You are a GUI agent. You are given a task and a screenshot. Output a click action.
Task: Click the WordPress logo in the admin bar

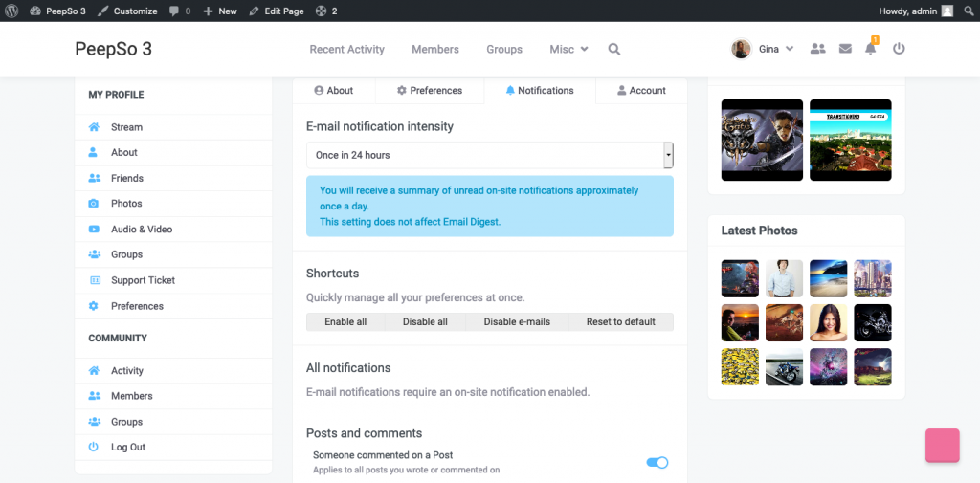(11, 11)
